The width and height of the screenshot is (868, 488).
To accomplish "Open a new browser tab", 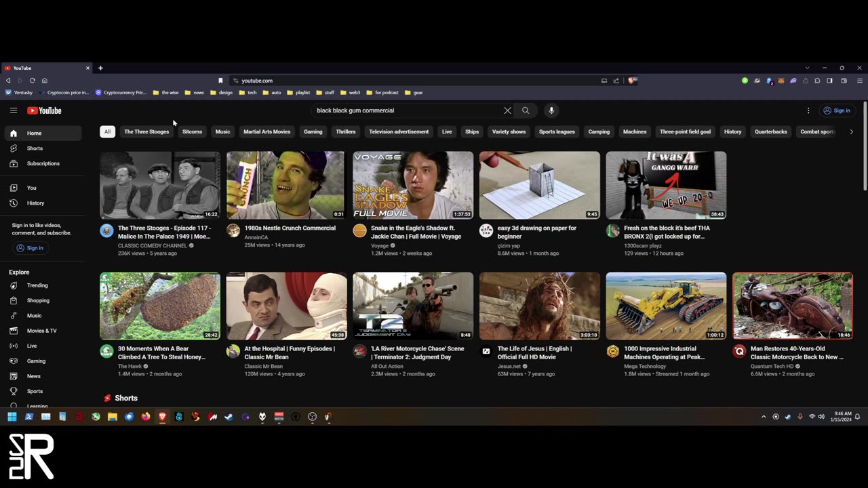I will [100, 68].
